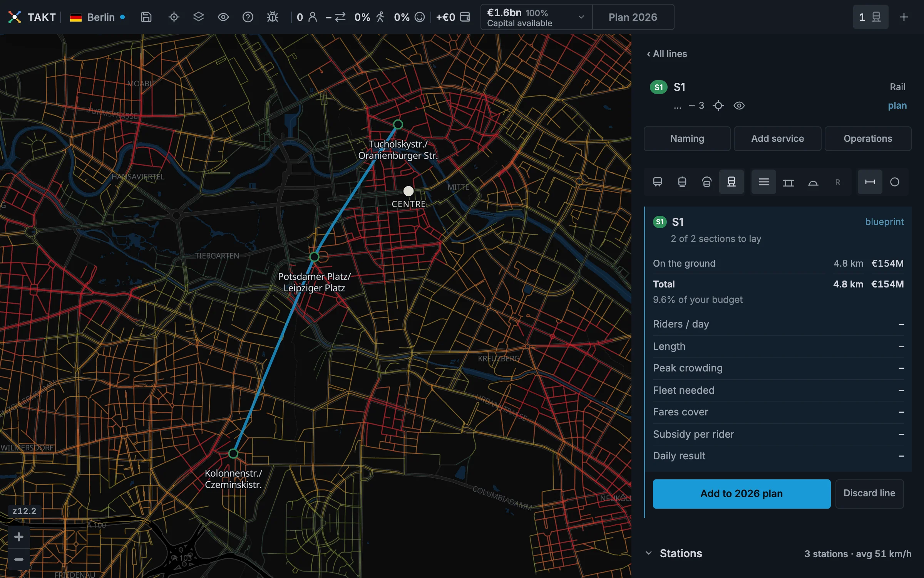Screen dimensions: 924x578
Task: Open the Plan 2026 tab
Action: (633, 17)
